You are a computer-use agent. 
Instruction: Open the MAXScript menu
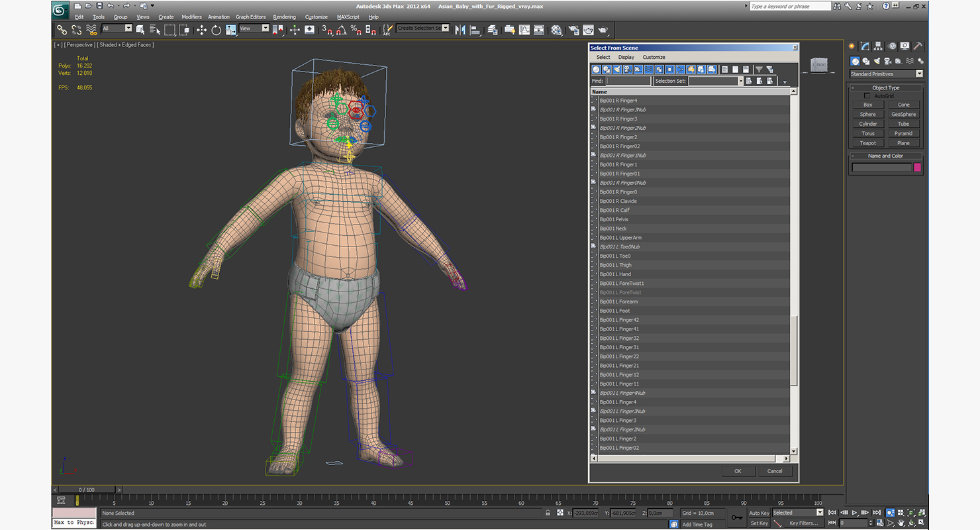(348, 17)
